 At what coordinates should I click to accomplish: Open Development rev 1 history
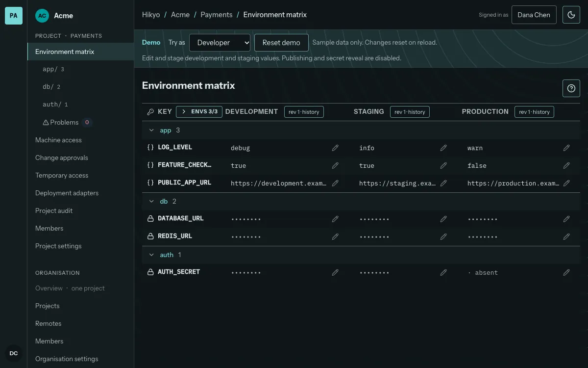pyautogui.click(x=304, y=112)
